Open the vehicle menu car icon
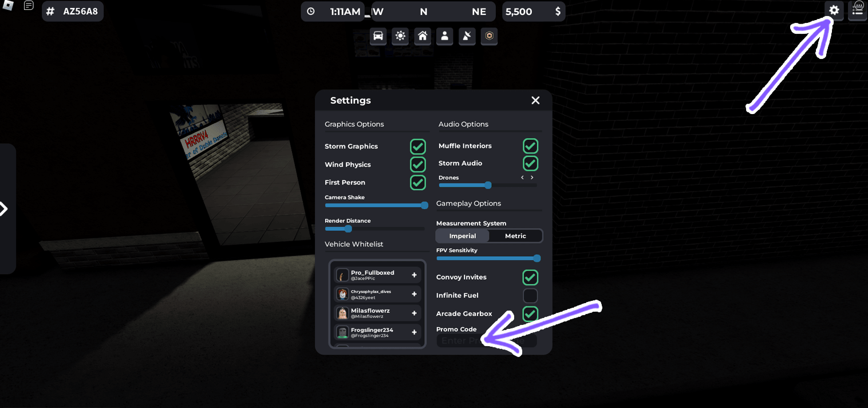The width and height of the screenshot is (868, 408). pos(378,36)
